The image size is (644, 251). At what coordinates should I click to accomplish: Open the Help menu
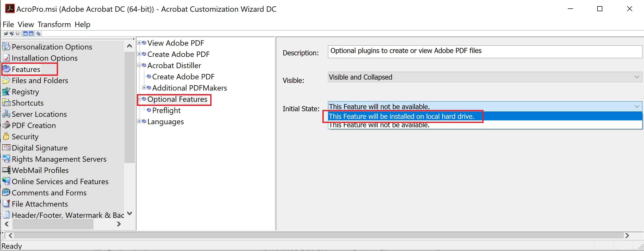click(x=82, y=24)
